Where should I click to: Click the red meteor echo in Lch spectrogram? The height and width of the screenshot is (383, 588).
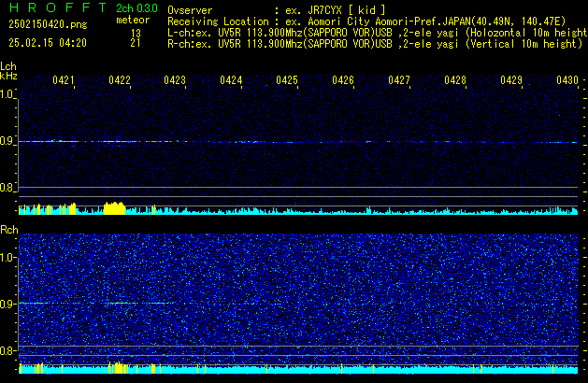click(x=114, y=141)
